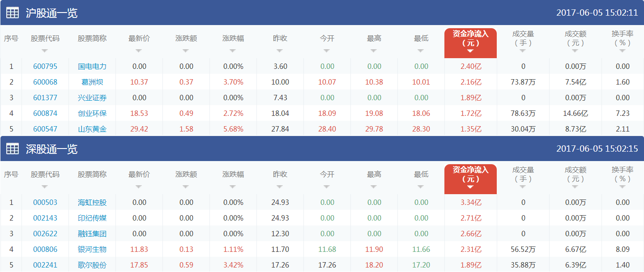The image size is (644, 272).
Task: Open 葛洲坝 stock name link
Action: coord(92,82)
